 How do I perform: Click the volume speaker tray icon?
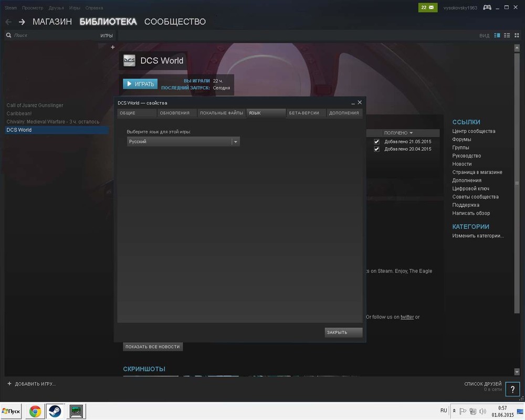482,411
